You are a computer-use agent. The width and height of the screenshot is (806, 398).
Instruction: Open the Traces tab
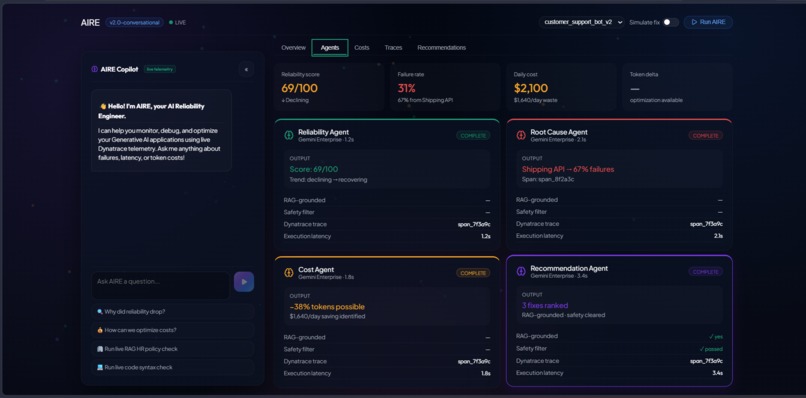(393, 48)
